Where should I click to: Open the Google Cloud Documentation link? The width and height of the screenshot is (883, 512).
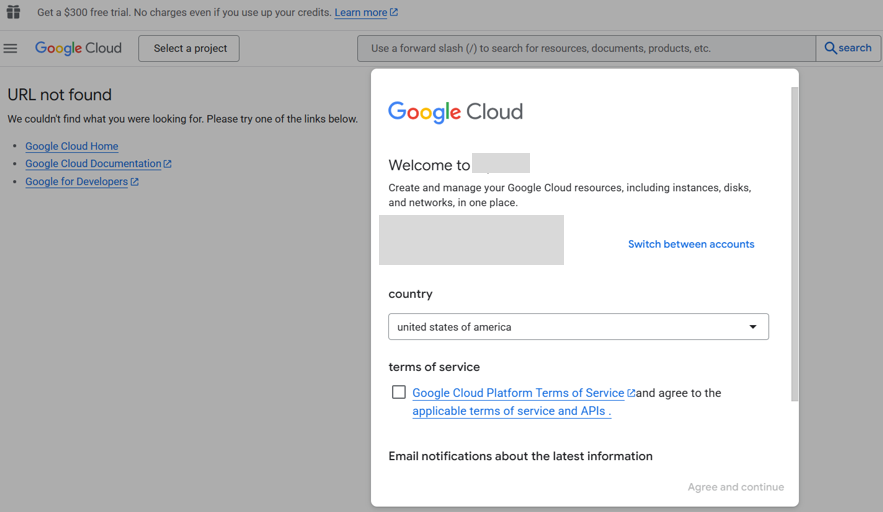pyautogui.click(x=93, y=164)
